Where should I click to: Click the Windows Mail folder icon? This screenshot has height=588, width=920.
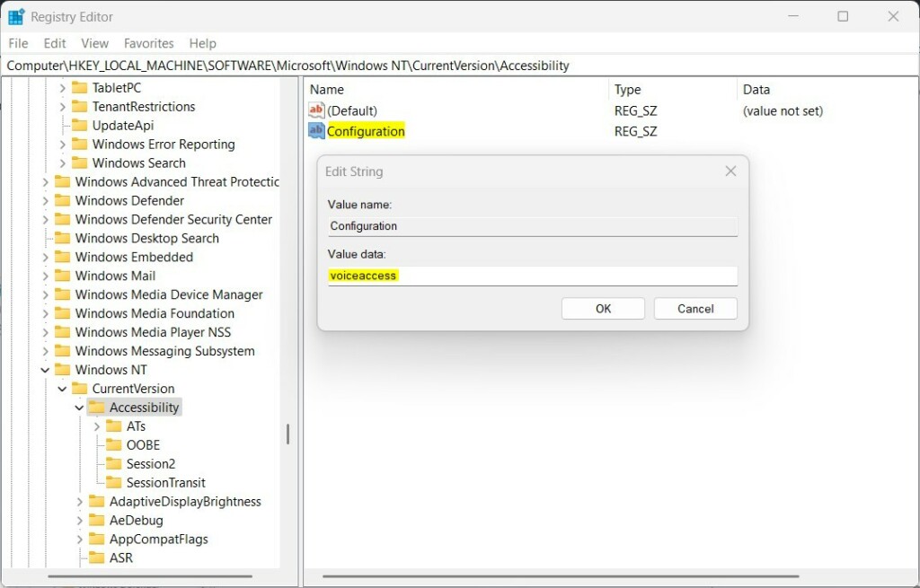(x=62, y=275)
